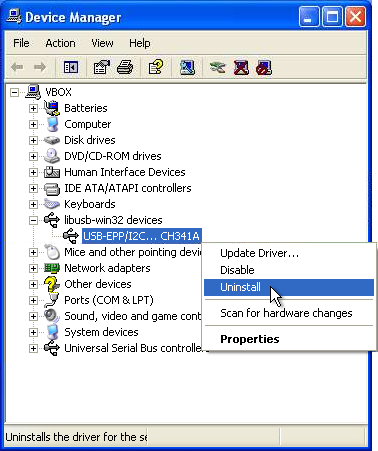Screen dimensions: 378x451
Task: Expand Universal Serial Bus controllers node
Action: coord(33,348)
